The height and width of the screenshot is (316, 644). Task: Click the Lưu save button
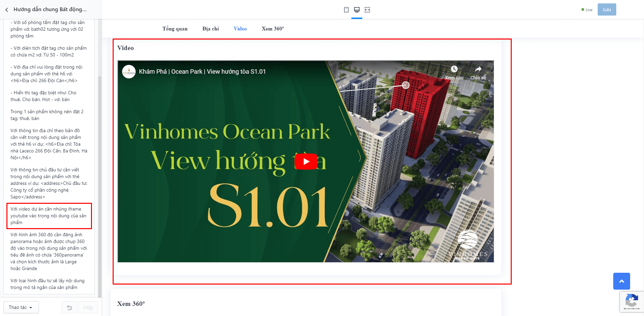click(607, 9)
